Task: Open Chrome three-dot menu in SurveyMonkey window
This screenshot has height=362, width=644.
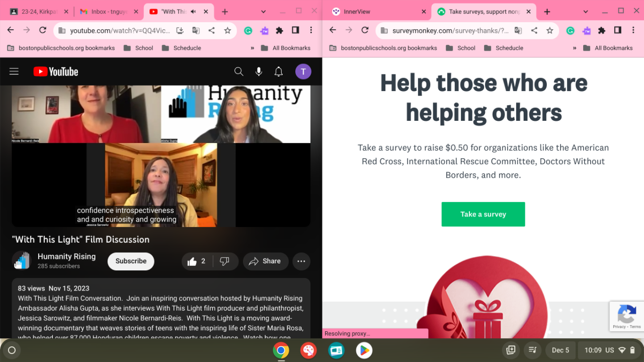Action: pos(633,31)
